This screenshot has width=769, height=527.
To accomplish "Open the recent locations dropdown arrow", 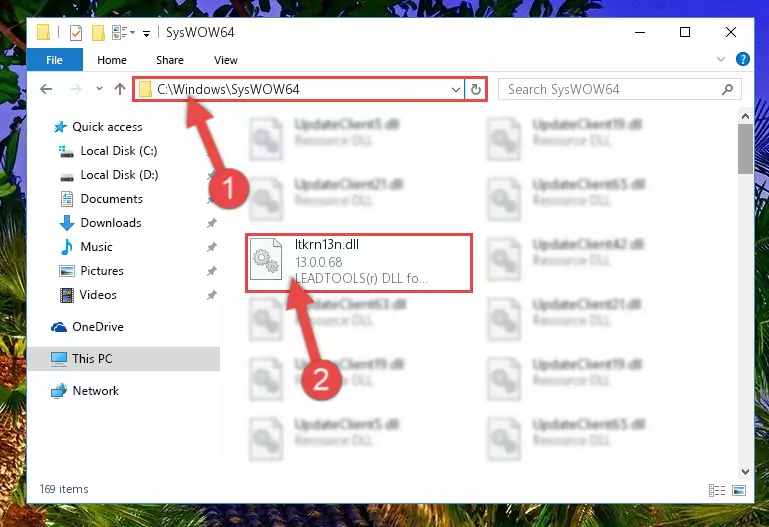I will tap(99, 89).
